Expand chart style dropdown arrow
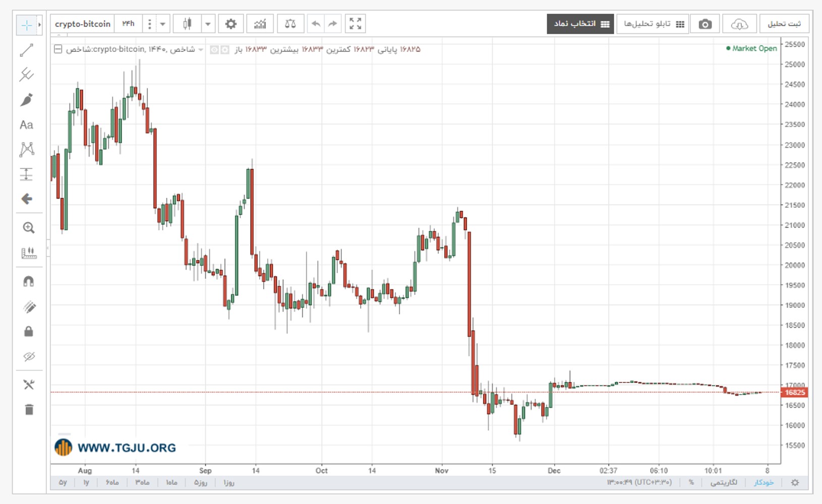 pyautogui.click(x=208, y=24)
